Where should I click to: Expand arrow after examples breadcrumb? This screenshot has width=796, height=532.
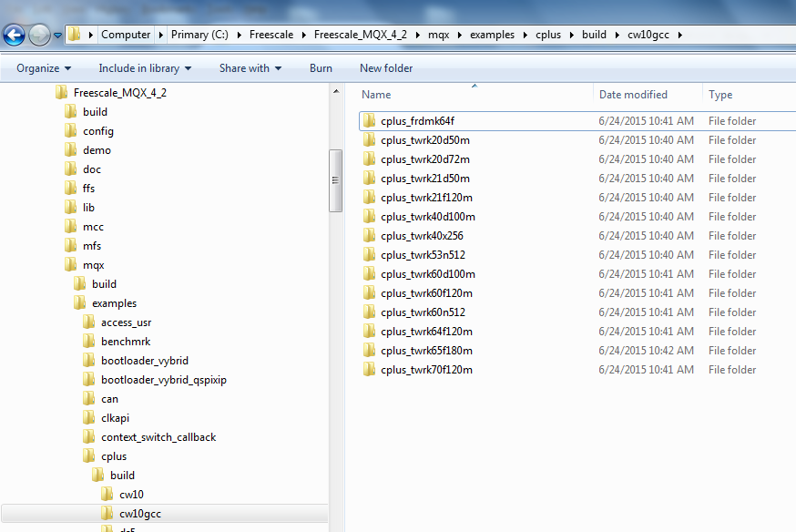pyautogui.click(x=525, y=35)
